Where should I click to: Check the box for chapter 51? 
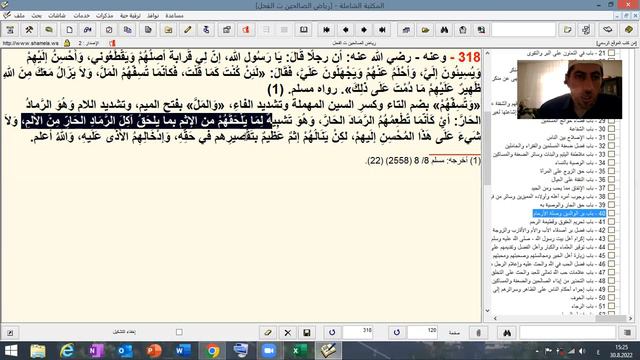[x=611, y=306]
